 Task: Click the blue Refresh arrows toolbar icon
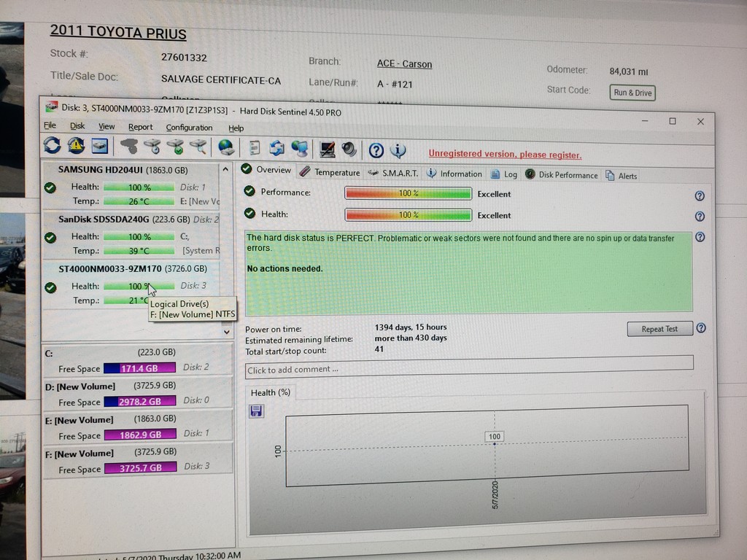[x=52, y=145]
